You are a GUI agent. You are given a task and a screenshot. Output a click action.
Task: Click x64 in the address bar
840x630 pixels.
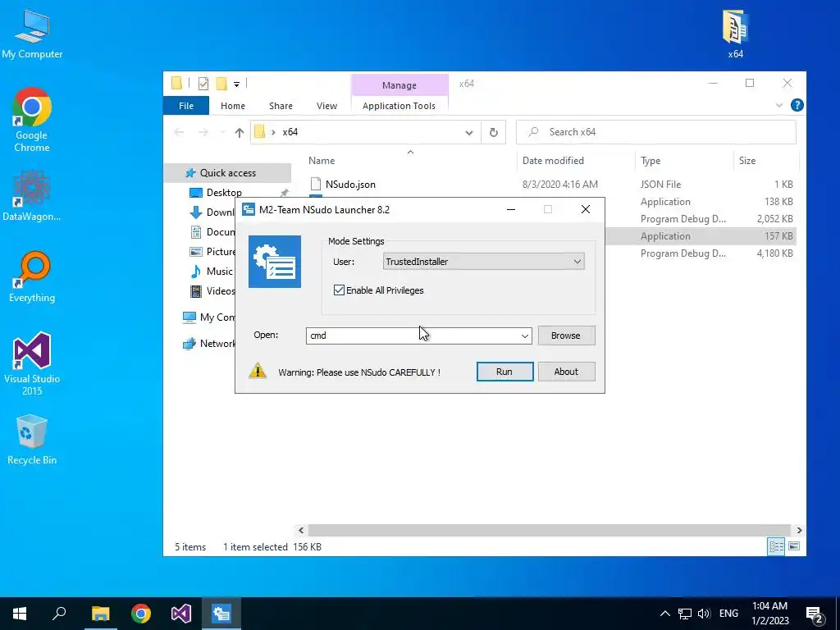290,132
